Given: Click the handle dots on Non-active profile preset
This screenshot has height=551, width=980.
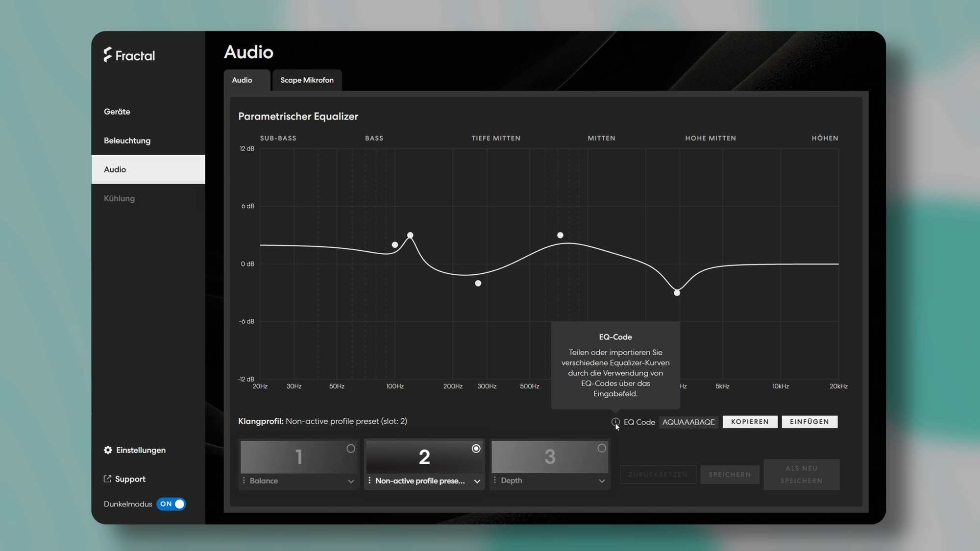Looking at the screenshot, I should (x=369, y=480).
